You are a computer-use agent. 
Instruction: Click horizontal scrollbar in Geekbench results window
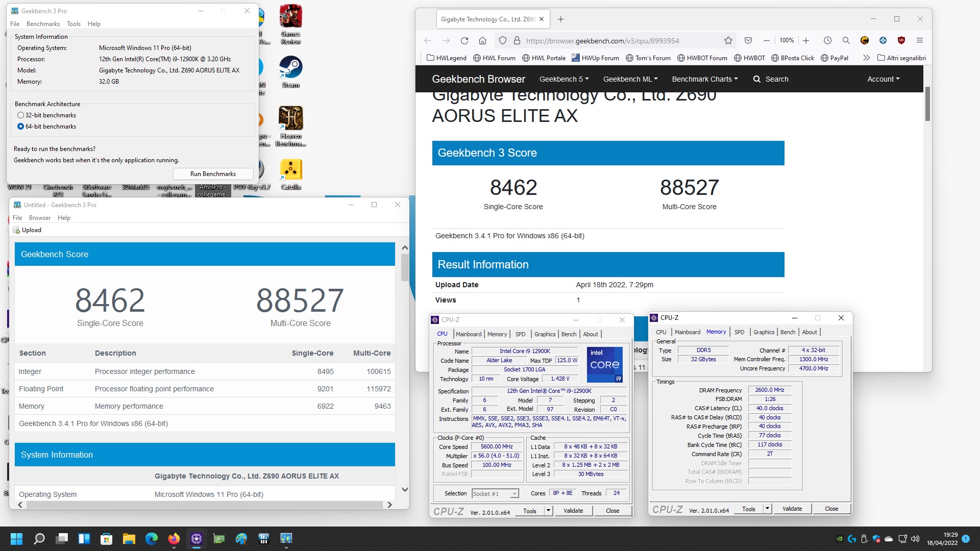tap(204, 505)
